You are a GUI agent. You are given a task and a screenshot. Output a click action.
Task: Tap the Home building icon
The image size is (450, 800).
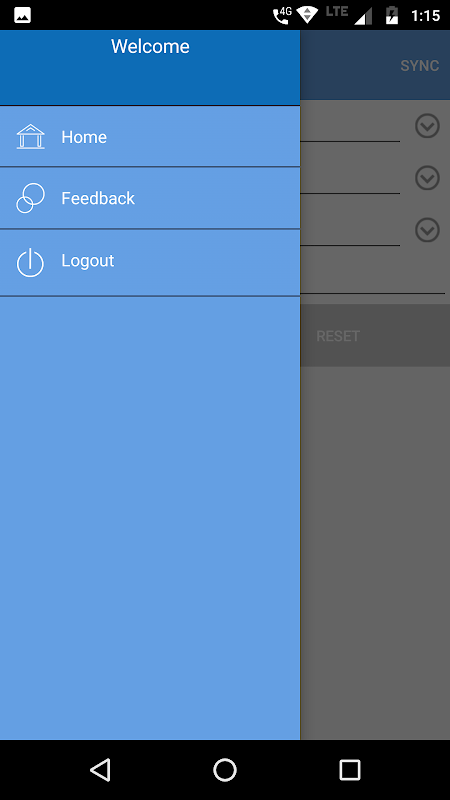tap(31, 136)
